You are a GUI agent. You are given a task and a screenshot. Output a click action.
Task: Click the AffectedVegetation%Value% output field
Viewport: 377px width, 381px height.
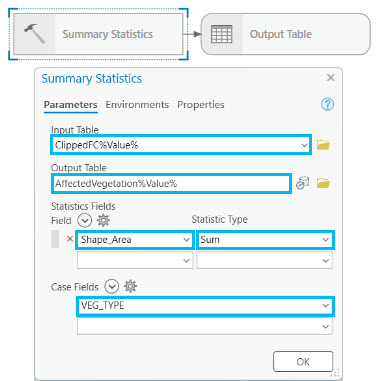(171, 183)
